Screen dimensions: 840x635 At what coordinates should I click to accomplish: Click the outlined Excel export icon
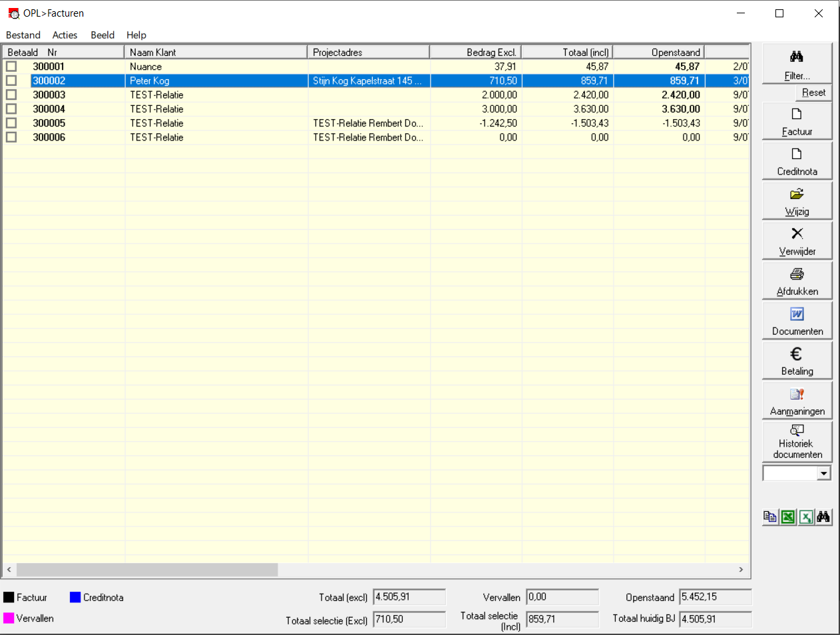[x=806, y=517]
